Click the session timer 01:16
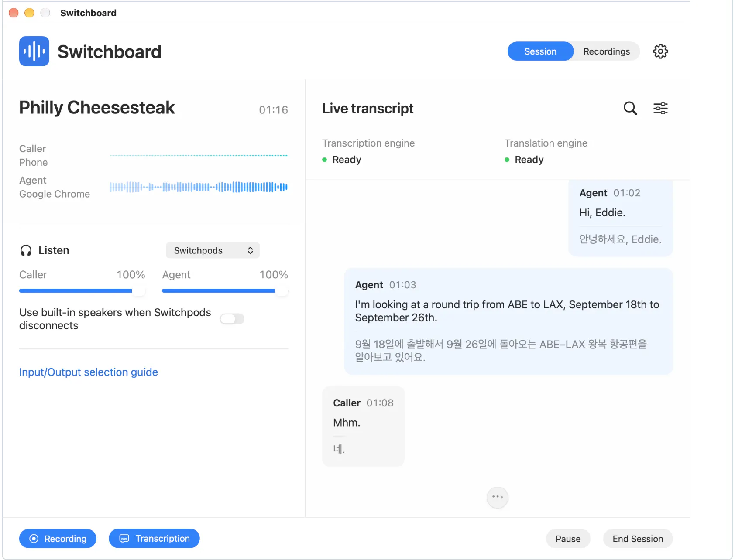 (x=273, y=110)
